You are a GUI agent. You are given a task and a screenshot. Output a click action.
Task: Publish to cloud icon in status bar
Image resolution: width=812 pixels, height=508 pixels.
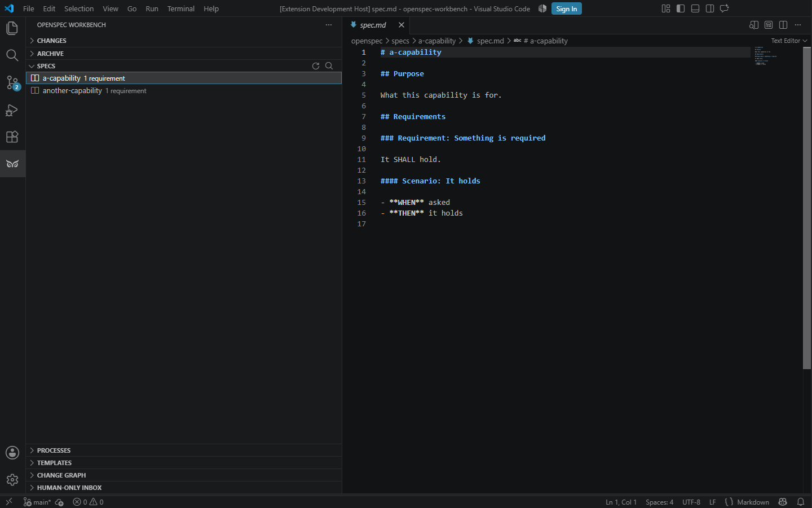point(59,502)
